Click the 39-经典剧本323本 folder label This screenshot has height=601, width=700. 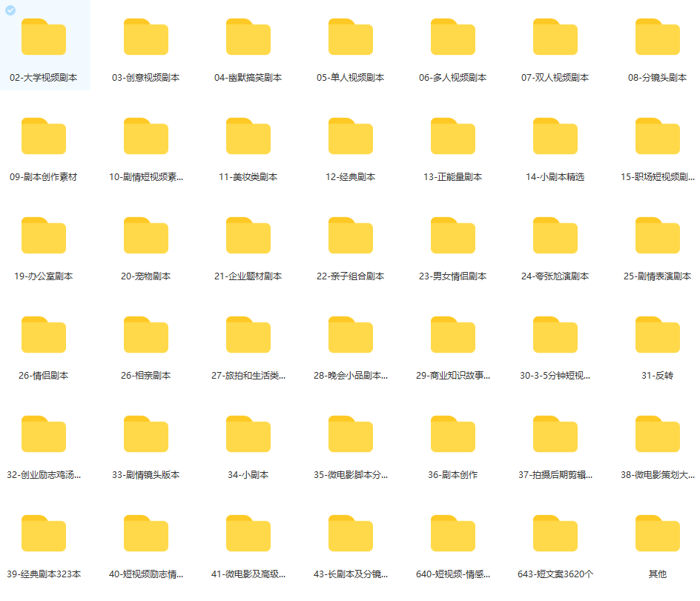[x=44, y=574]
